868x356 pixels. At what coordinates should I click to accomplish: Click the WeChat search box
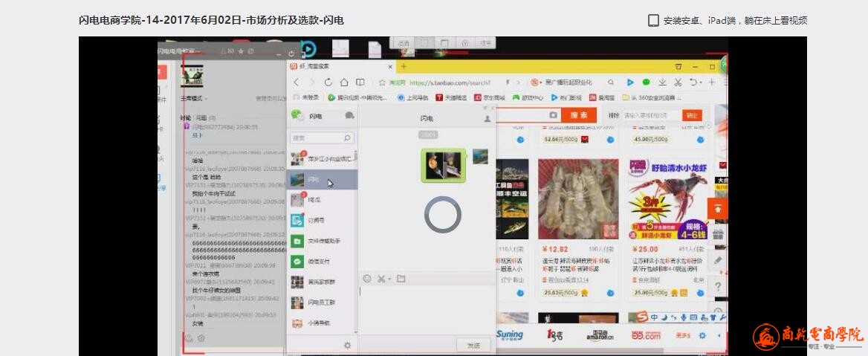click(x=322, y=137)
